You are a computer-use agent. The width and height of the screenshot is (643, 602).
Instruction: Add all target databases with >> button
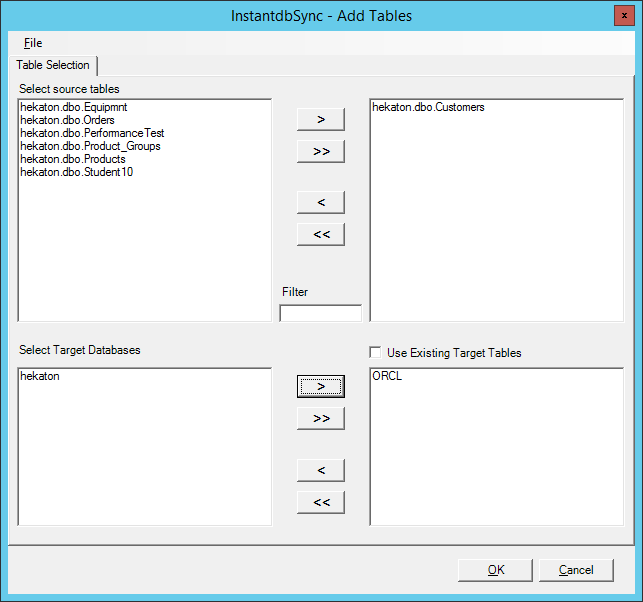321,418
